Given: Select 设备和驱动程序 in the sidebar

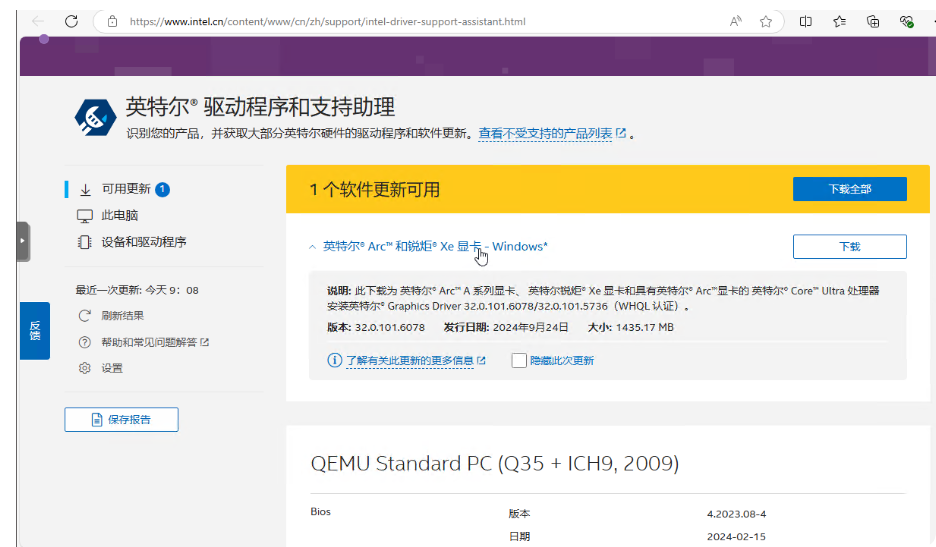Looking at the screenshot, I should tap(144, 242).
